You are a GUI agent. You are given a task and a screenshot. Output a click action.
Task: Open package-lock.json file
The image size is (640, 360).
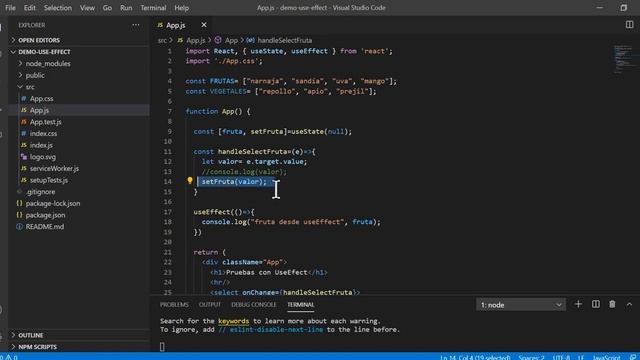(53, 203)
